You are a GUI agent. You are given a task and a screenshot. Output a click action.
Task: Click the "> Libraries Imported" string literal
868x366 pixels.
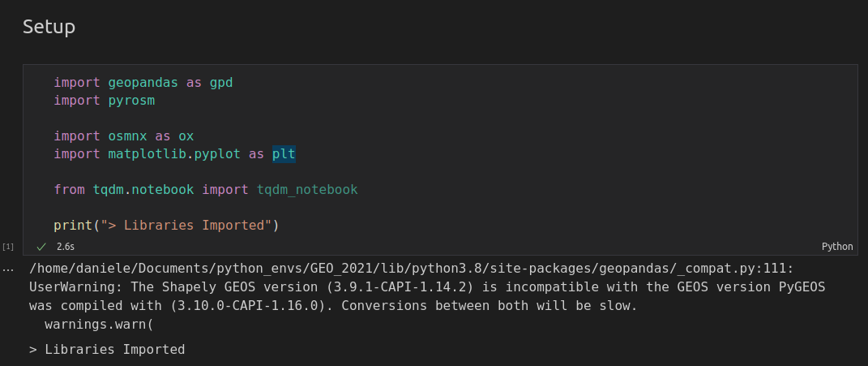[186, 225]
